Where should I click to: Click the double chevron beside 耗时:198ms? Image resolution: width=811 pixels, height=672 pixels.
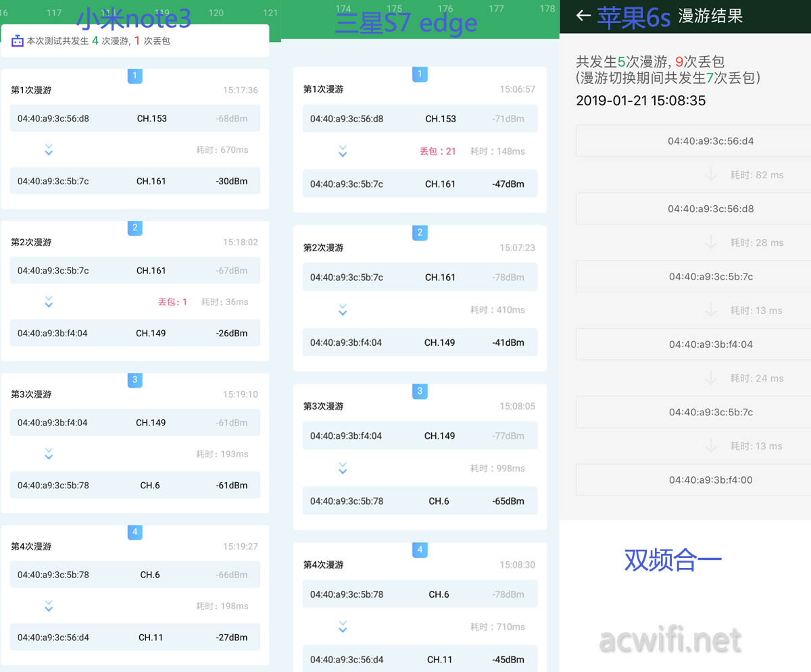pyautogui.click(x=49, y=606)
